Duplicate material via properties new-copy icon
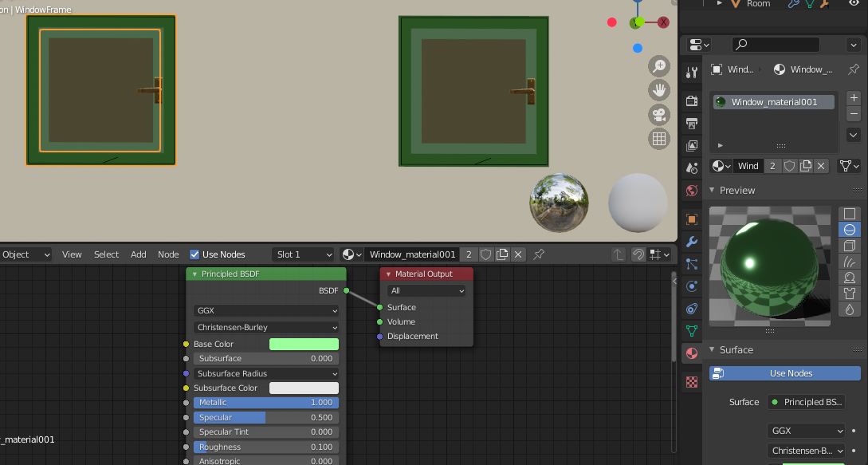Screen dimensions: 868x465 pyautogui.click(x=806, y=166)
